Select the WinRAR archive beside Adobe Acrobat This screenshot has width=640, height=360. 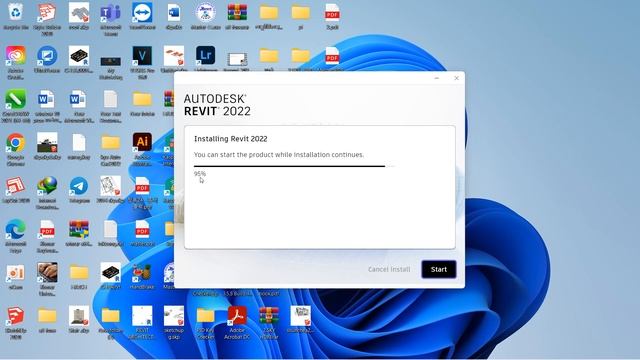click(x=269, y=322)
